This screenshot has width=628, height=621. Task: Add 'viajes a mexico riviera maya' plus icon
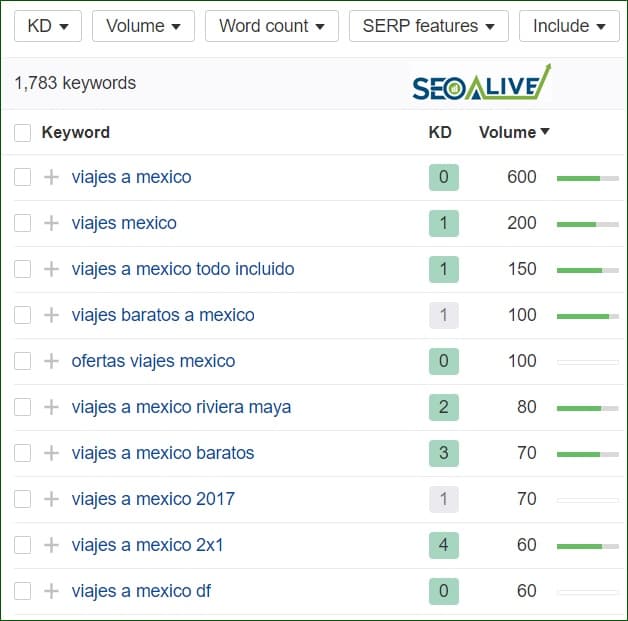tap(51, 407)
